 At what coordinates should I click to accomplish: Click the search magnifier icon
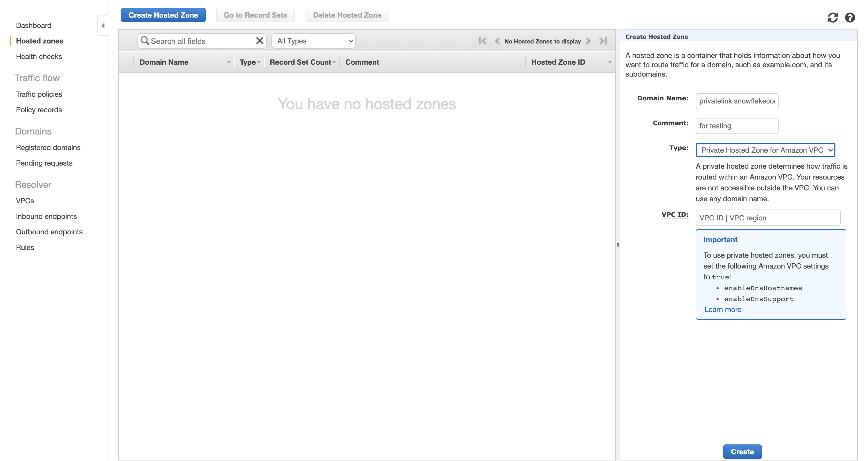tap(144, 41)
